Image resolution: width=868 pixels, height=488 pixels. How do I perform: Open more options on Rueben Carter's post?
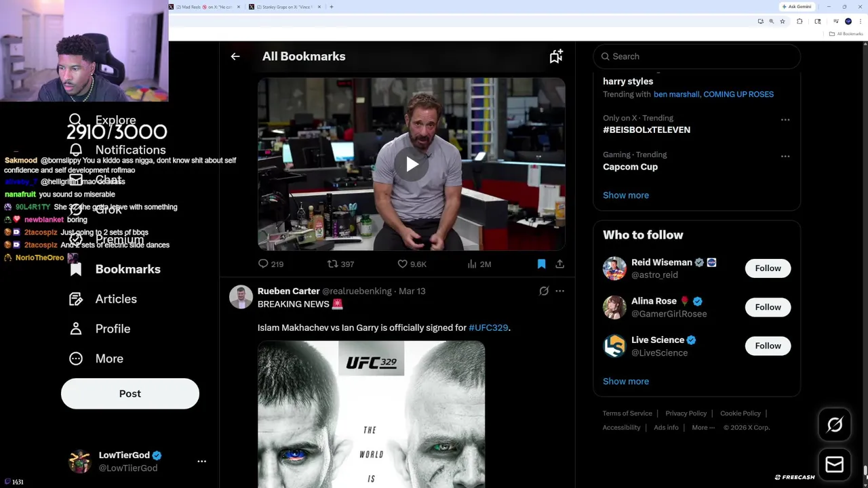pos(560,291)
